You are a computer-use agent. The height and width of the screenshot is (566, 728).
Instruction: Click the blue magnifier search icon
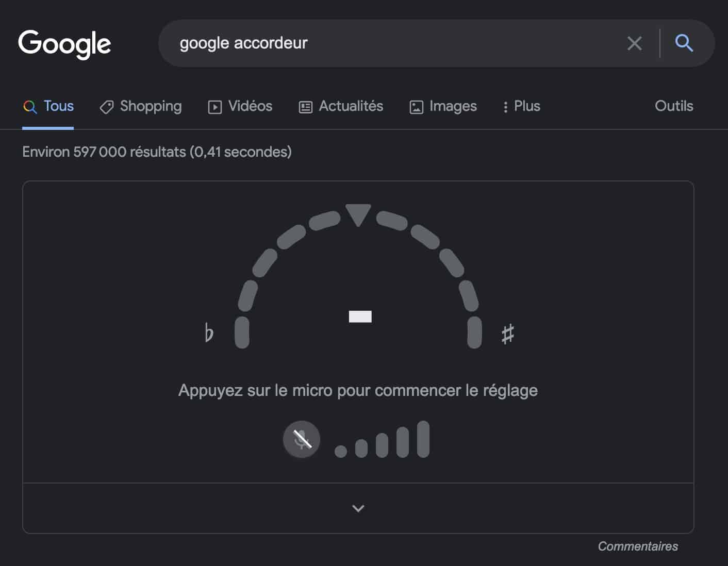pos(684,43)
